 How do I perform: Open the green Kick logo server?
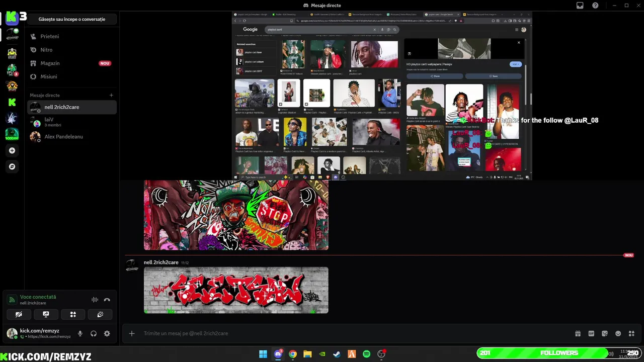tap(12, 102)
